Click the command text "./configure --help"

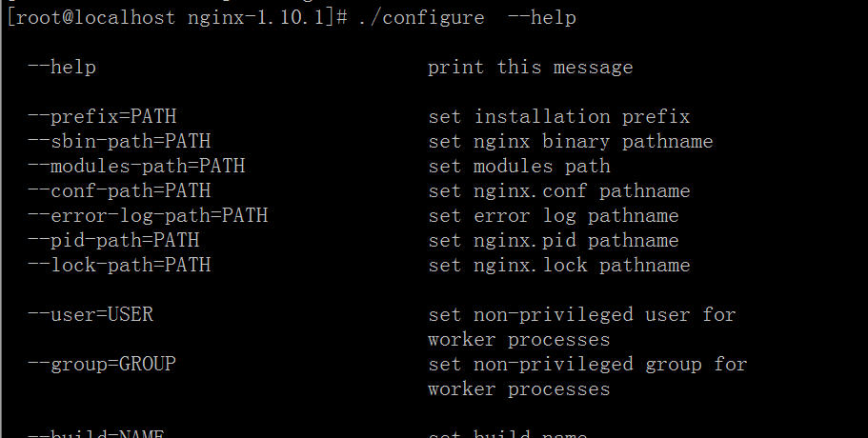(x=467, y=18)
